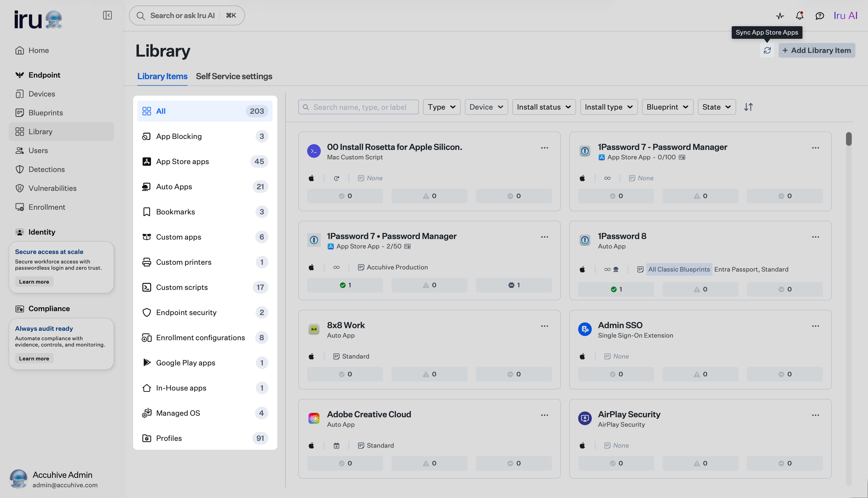Open options menu for AirPlay Security

pyautogui.click(x=815, y=415)
